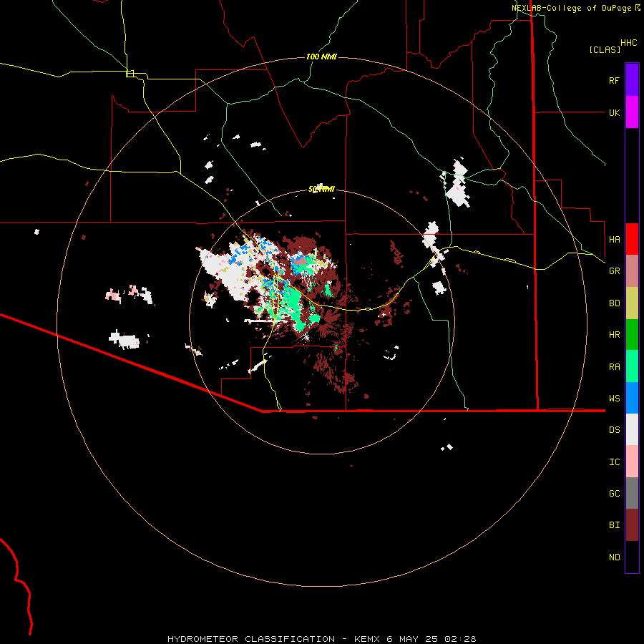Click the DS white legend swatch
The image size is (644, 644).
coord(632,429)
